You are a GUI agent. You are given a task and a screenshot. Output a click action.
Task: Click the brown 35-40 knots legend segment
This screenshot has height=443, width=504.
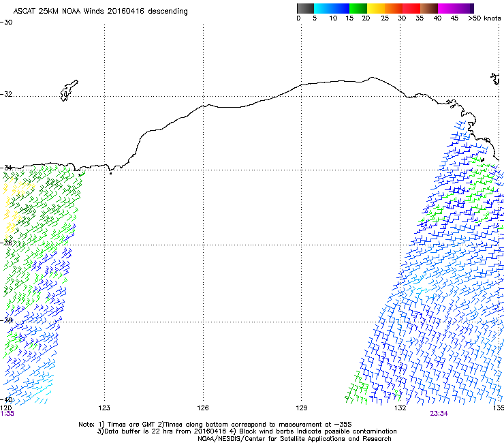tap(429, 8)
